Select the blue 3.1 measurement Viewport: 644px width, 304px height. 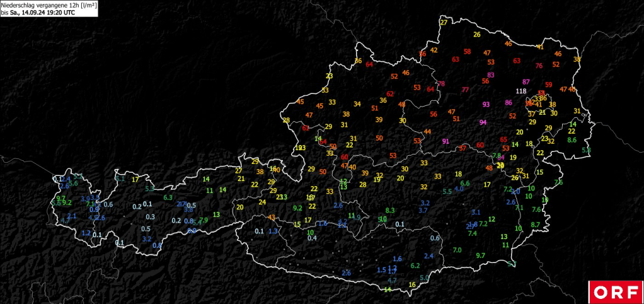click(476, 213)
